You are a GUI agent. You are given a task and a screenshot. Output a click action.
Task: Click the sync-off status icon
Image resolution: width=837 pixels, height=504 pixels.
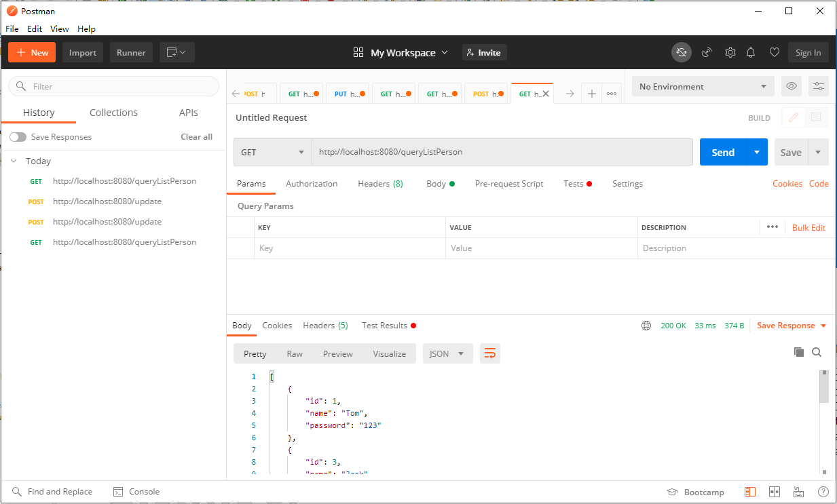tap(682, 52)
